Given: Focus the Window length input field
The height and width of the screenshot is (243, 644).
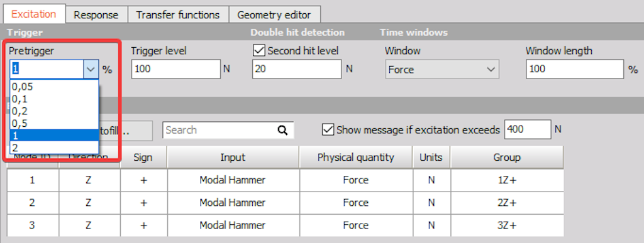Looking at the screenshot, I should tap(575, 69).
